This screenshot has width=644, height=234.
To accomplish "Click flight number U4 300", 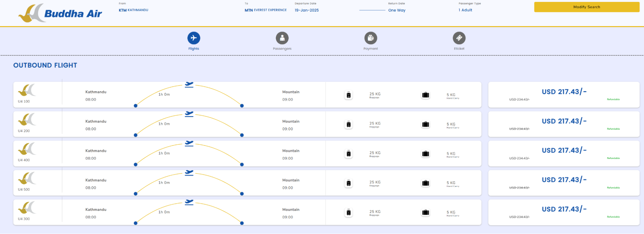I will tap(24, 219).
